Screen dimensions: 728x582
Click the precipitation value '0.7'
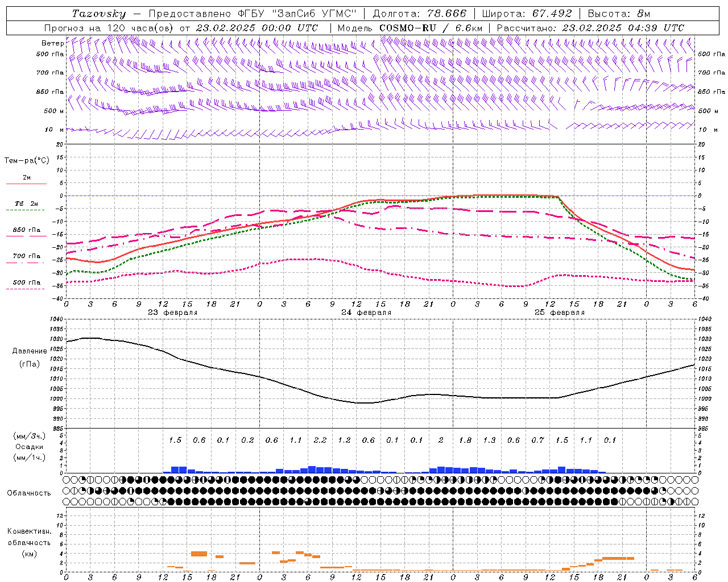[537, 440]
